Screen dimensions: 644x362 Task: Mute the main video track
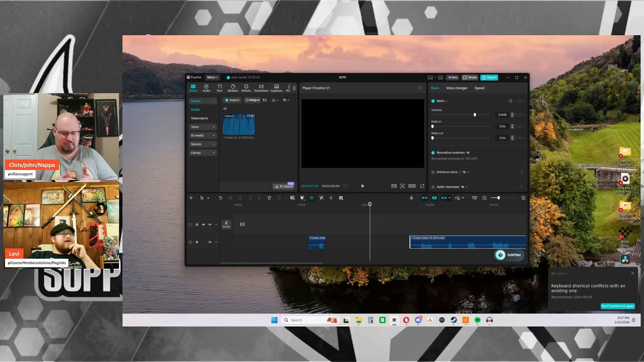(x=210, y=224)
